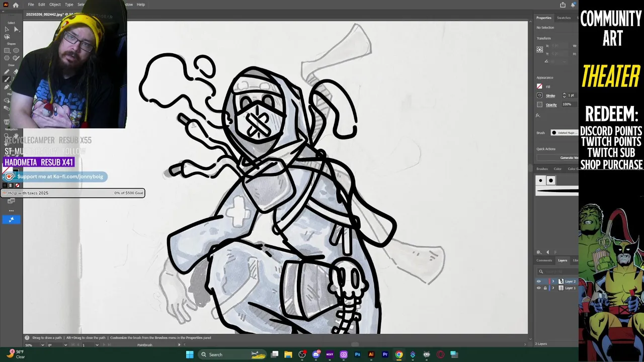Switch to the Swatches tab
644x362 pixels.
click(563, 18)
